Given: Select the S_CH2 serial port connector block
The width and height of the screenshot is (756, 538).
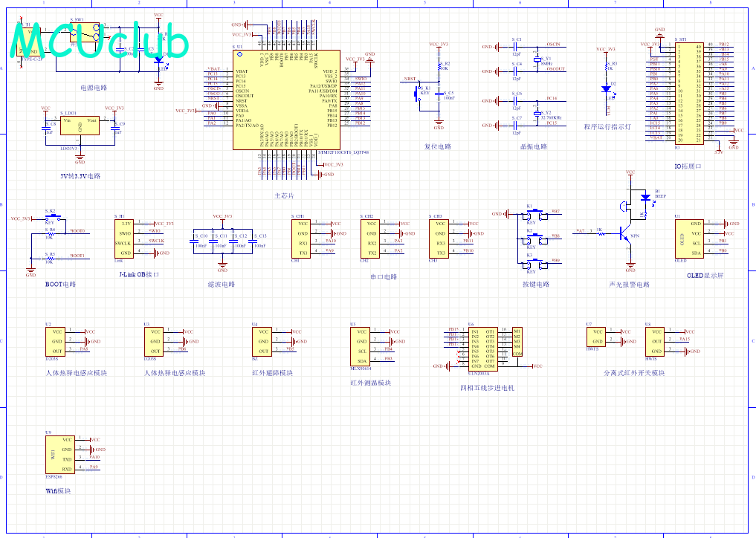Looking at the screenshot, I should pos(370,239).
